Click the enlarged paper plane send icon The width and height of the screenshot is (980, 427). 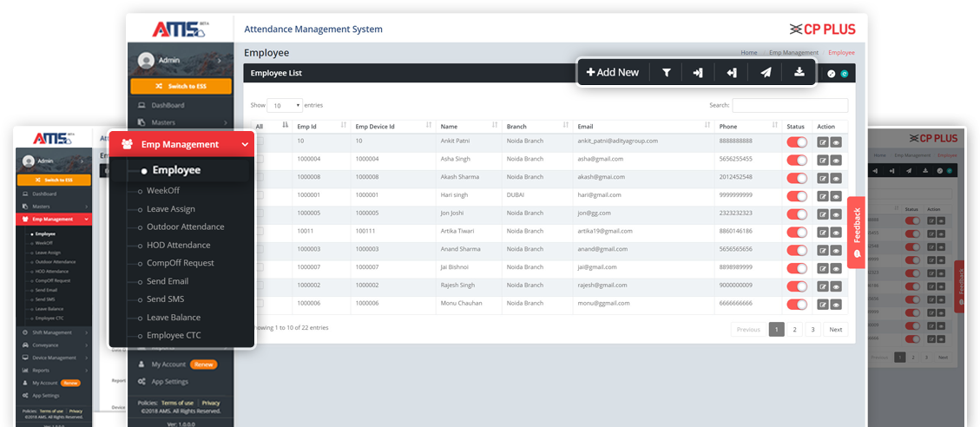(x=766, y=73)
